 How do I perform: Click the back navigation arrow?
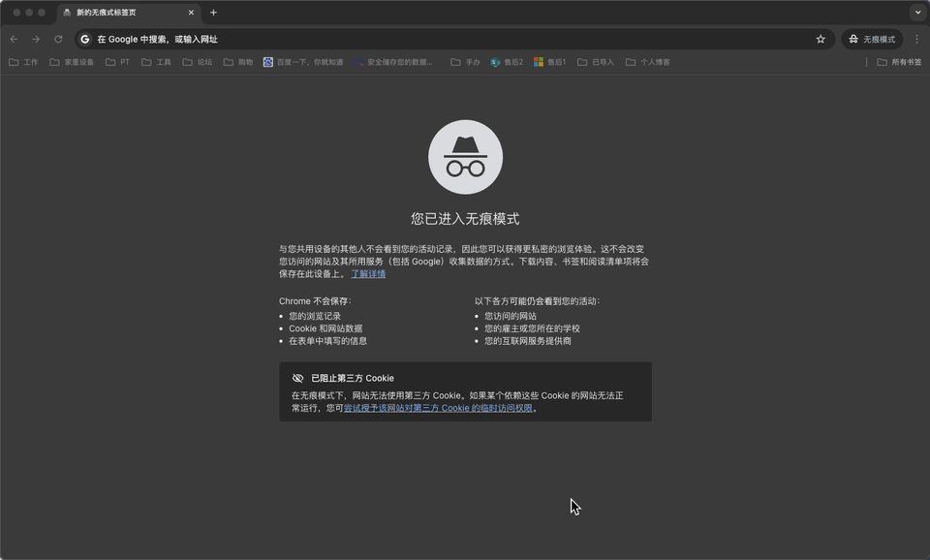[x=14, y=39]
